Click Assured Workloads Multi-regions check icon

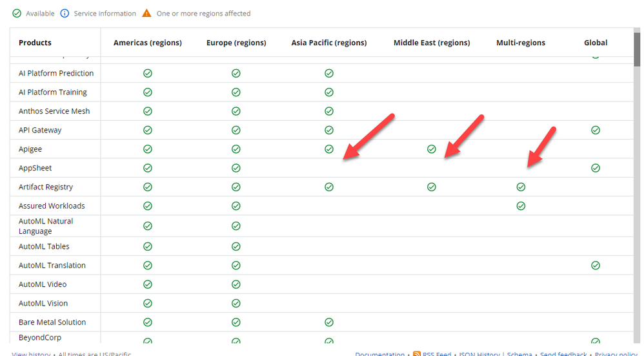(521, 206)
